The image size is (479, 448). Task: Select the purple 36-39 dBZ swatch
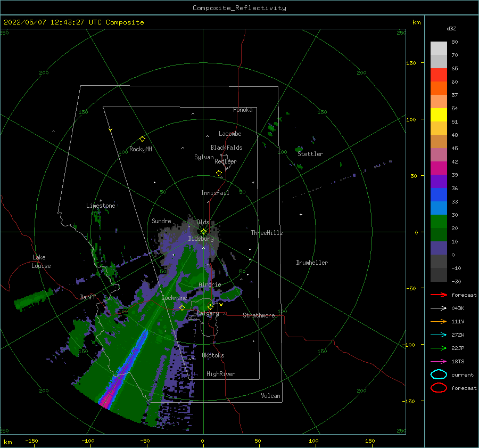(439, 181)
